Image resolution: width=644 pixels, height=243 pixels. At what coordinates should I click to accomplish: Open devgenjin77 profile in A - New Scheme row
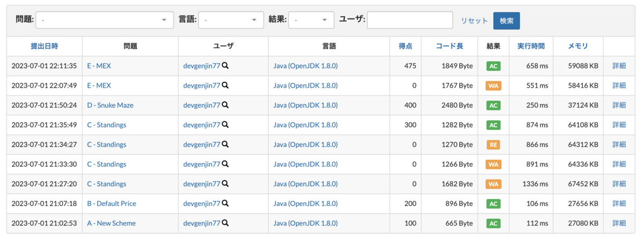tap(202, 223)
